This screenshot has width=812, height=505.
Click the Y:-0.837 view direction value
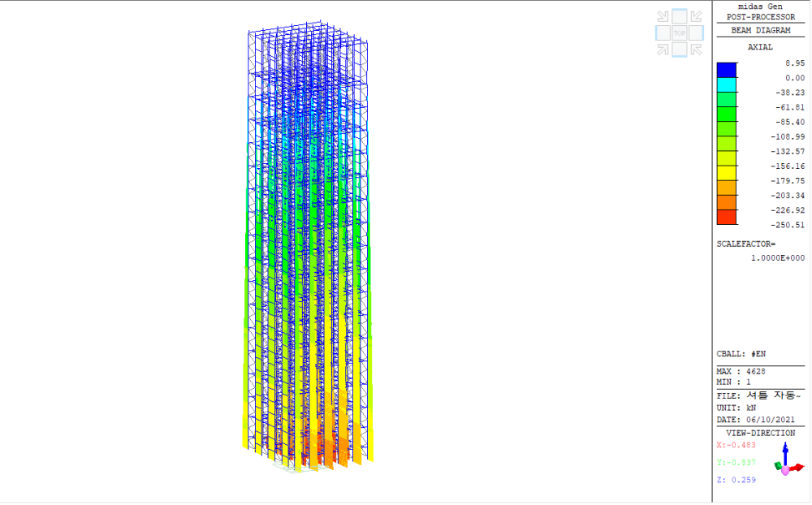(736, 463)
